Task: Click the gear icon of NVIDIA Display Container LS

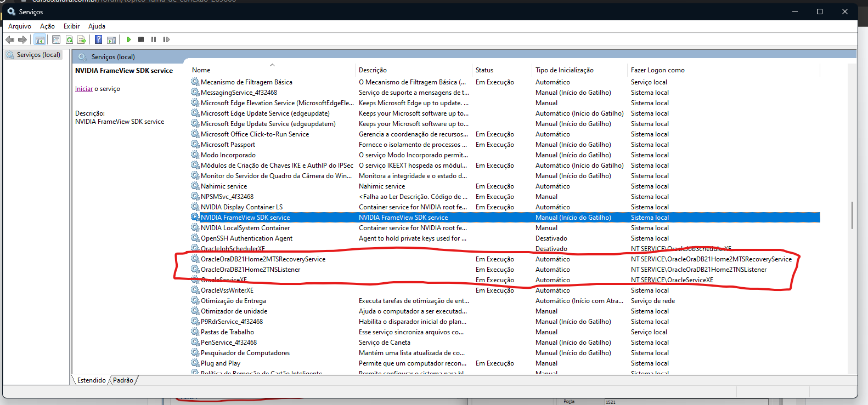Action: pyautogui.click(x=195, y=207)
